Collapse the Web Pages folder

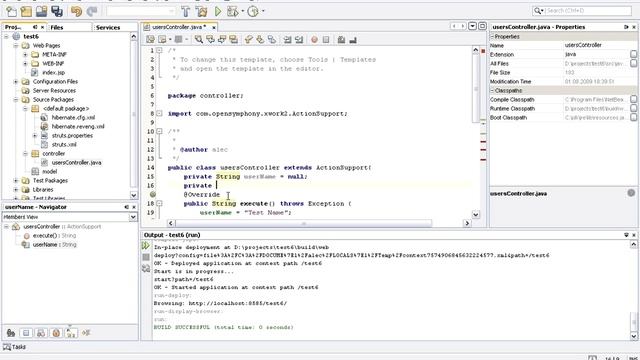tap(16, 45)
